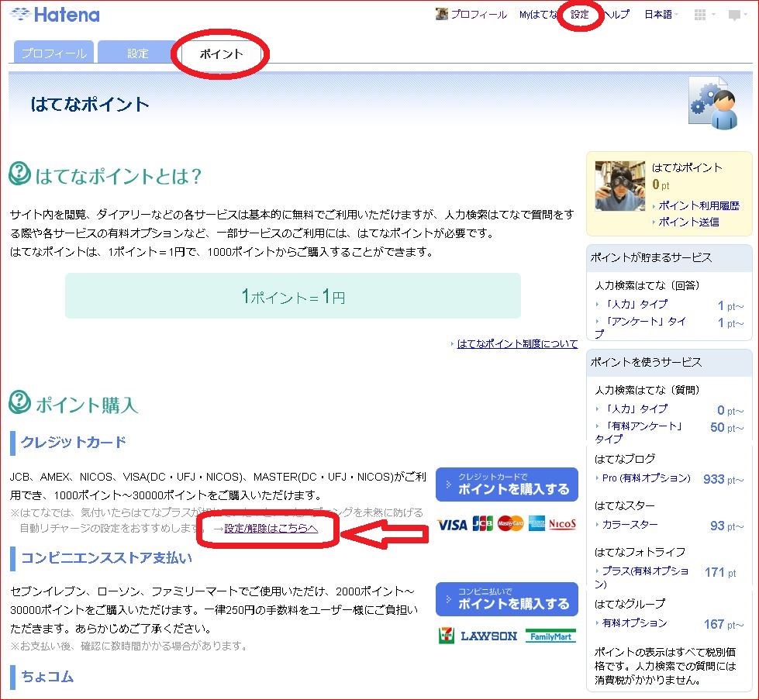The width and height of the screenshot is (759, 700).
Task: Open Pro (有料オプション) link for はてなブログ
Action: 647,478
